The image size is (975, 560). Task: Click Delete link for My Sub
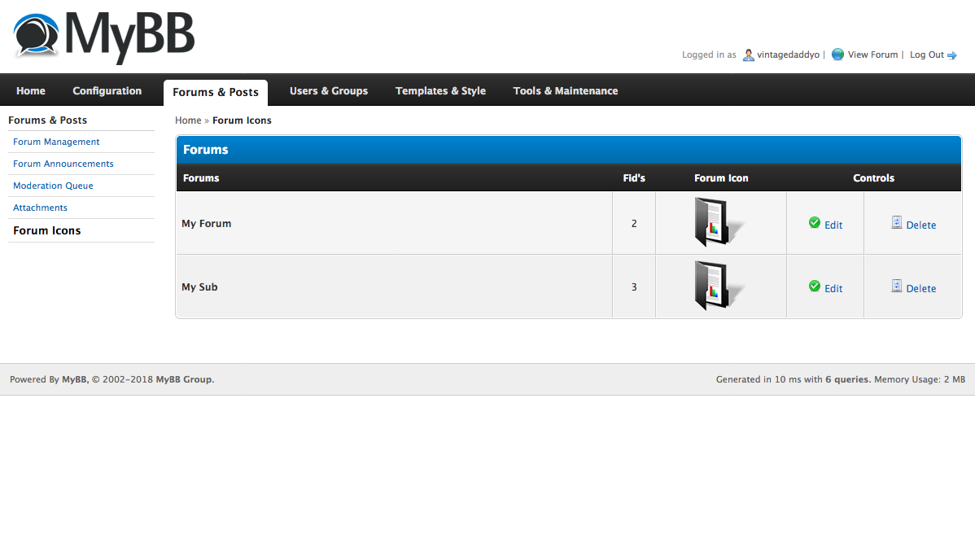point(921,289)
